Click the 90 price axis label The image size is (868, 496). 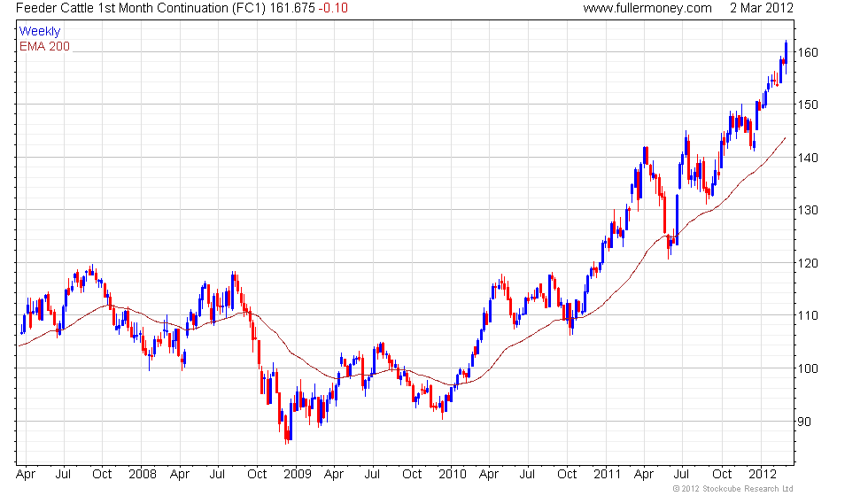pos(804,422)
